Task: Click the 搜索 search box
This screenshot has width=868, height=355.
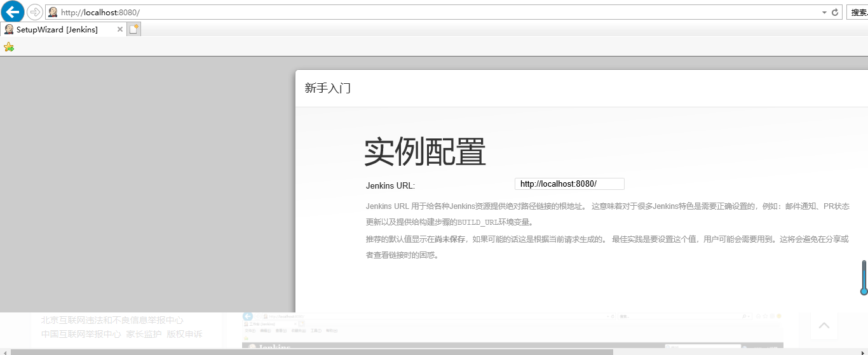Action: click(857, 12)
